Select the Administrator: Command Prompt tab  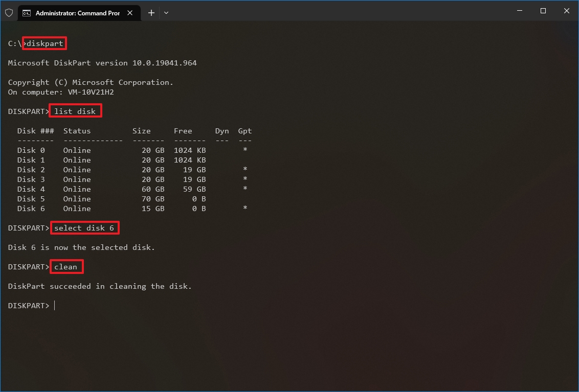77,13
